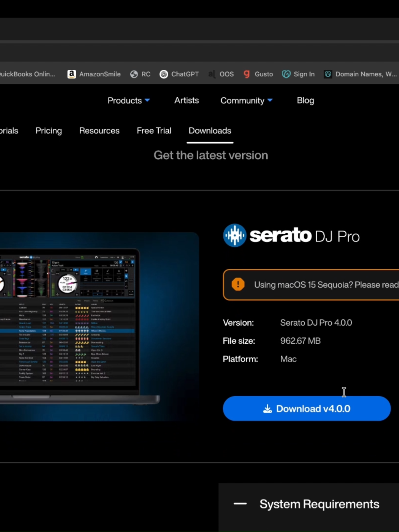Click the Serato DJ Pro laptop image
The image size is (399, 532).
(x=99, y=326)
